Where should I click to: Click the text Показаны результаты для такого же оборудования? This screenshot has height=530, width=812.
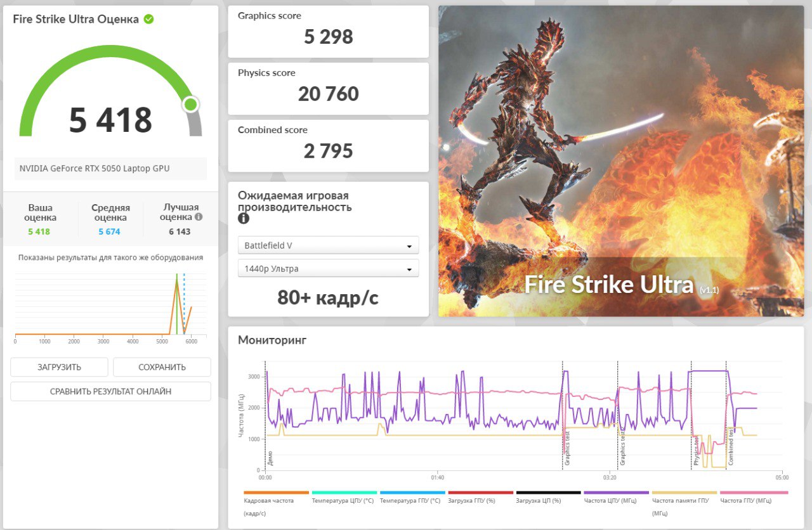point(110,257)
